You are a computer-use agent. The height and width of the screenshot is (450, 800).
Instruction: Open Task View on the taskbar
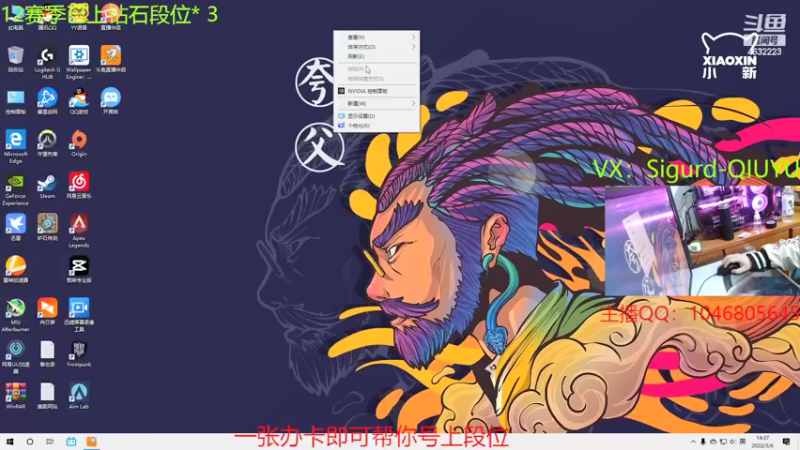49,442
